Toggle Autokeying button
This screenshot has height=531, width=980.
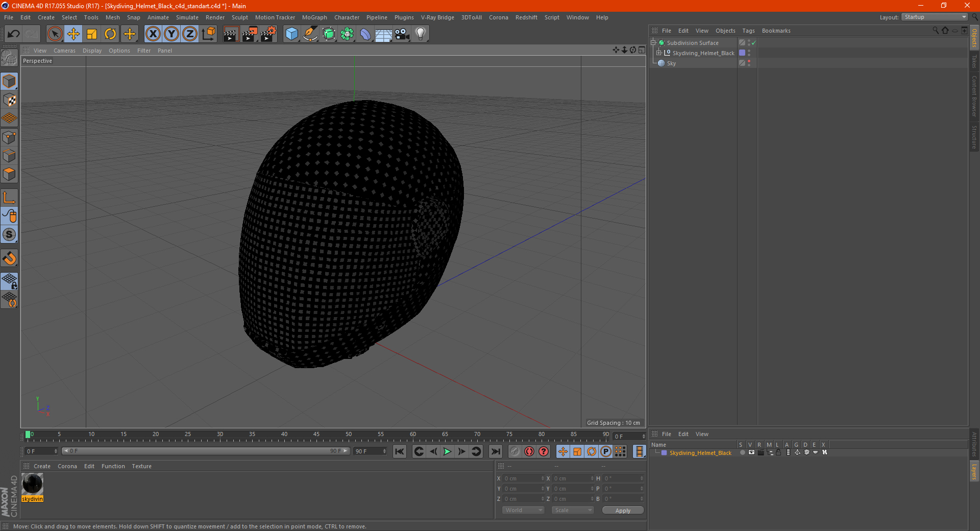coord(529,451)
